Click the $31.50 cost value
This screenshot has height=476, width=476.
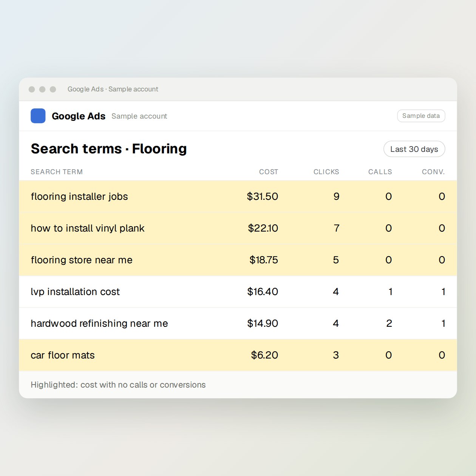click(262, 196)
